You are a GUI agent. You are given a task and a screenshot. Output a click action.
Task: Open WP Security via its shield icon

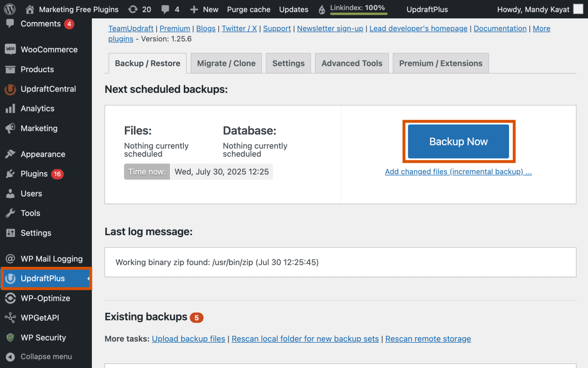coord(10,337)
